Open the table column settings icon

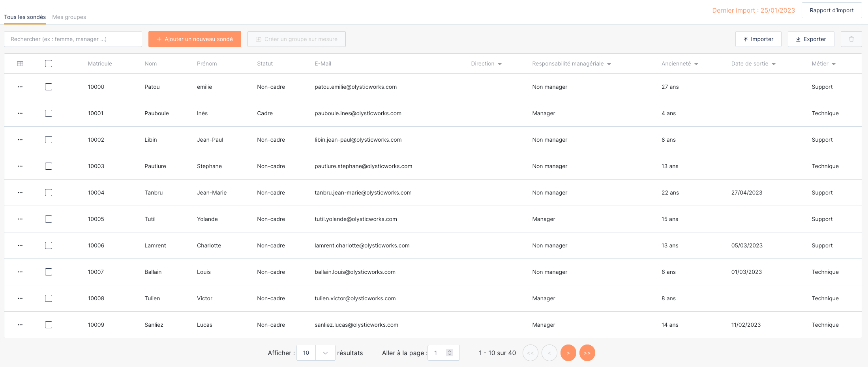point(20,64)
